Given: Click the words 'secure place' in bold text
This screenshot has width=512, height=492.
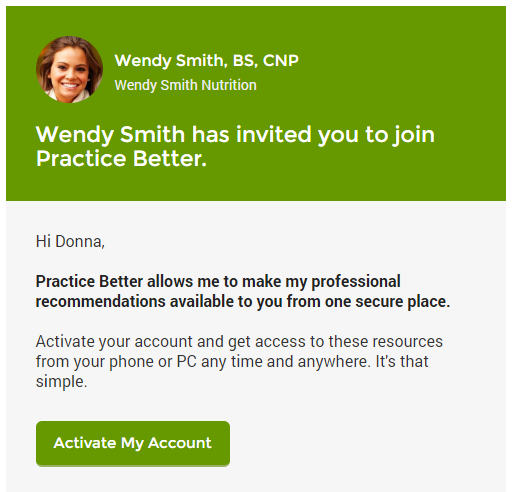Looking at the screenshot, I should (x=400, y=301).
